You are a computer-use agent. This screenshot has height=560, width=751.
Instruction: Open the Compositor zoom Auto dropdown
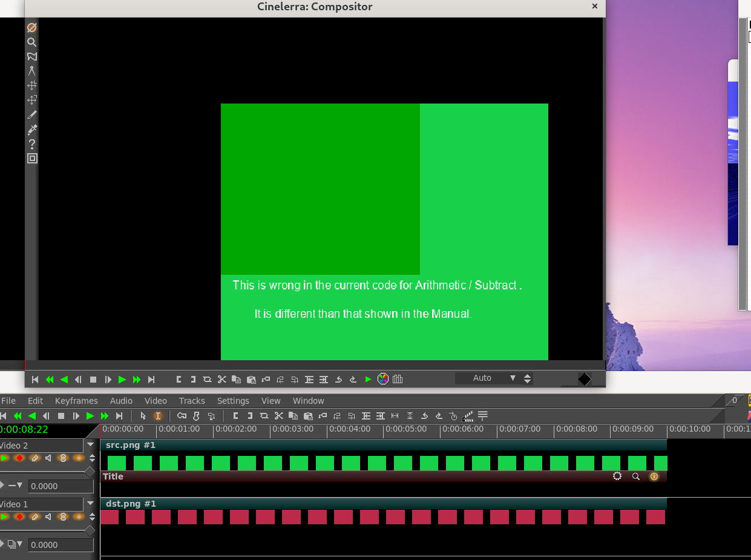point(513,378)
